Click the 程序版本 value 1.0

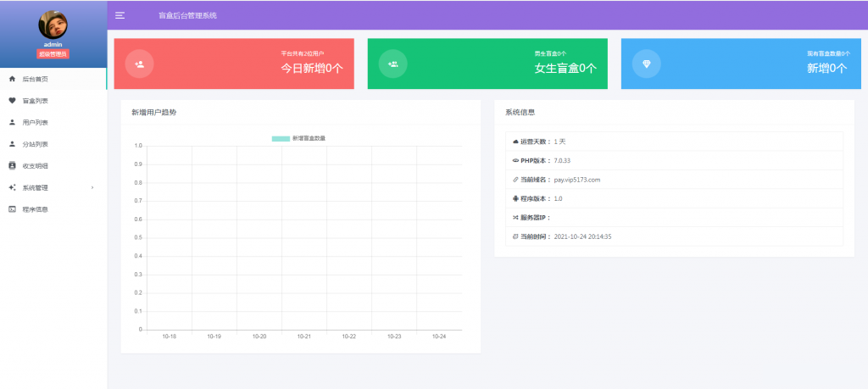(x=558, y=198)
